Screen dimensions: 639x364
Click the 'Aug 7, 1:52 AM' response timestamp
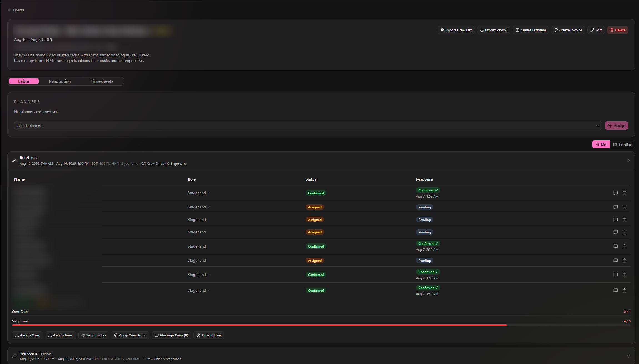coord(427,196)
